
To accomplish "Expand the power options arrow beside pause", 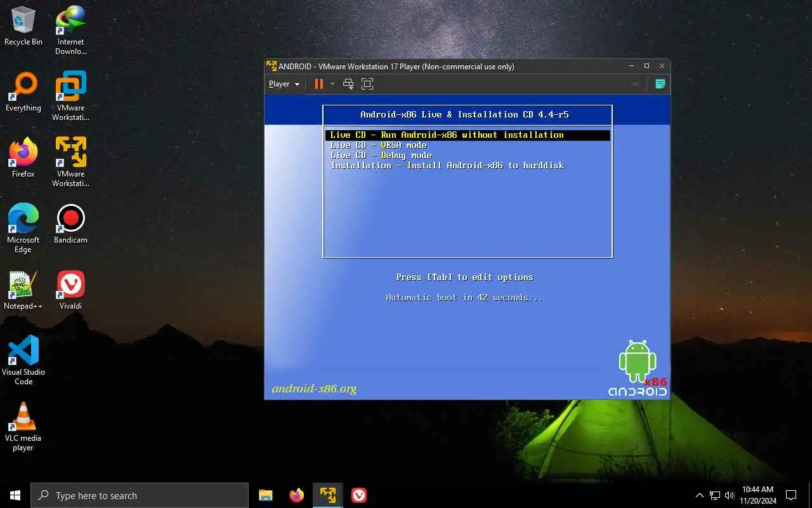I will pos(332,84).
